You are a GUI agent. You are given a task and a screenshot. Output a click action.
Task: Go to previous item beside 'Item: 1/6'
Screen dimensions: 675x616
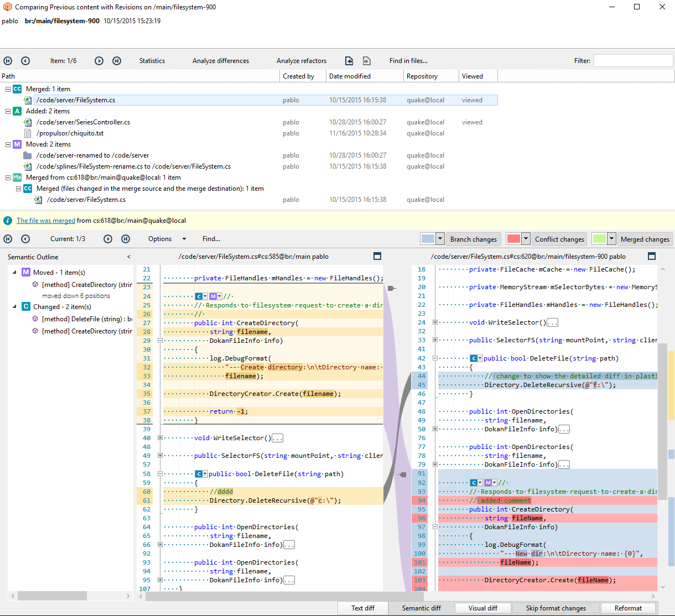click(25, 61)
